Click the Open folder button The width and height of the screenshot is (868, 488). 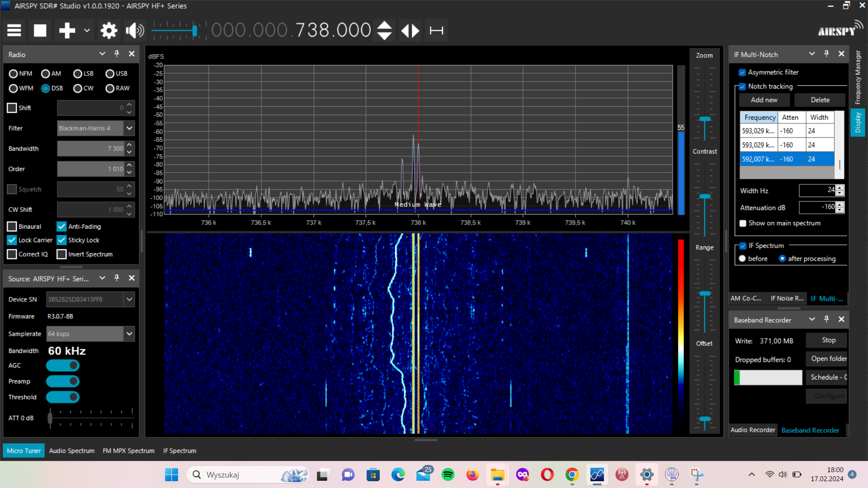[x=828, y=359]
